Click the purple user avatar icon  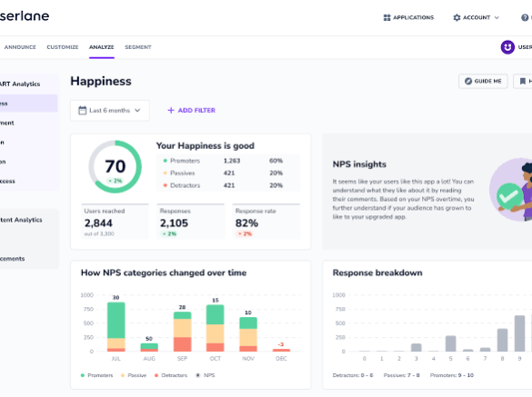tap(507, 47)
